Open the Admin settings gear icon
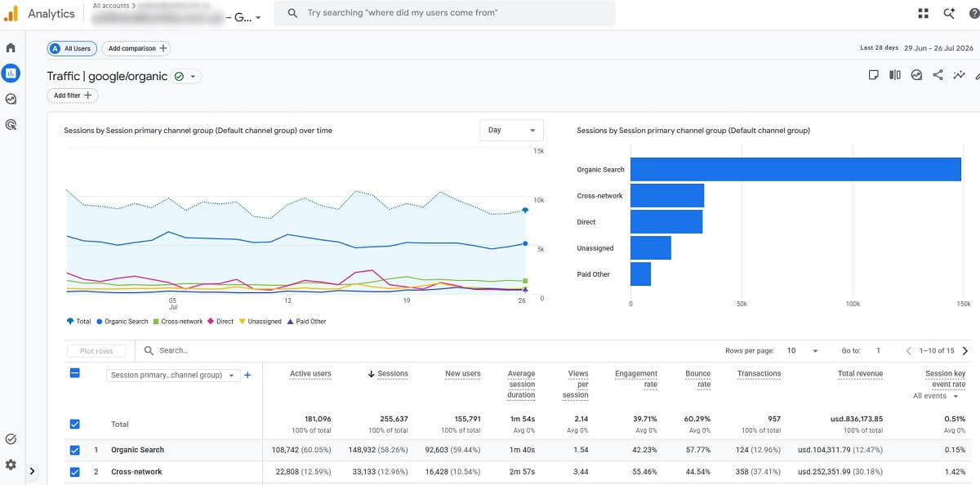Image resolution: width=980 pixels, height=485 pixels. pos(11,465)
